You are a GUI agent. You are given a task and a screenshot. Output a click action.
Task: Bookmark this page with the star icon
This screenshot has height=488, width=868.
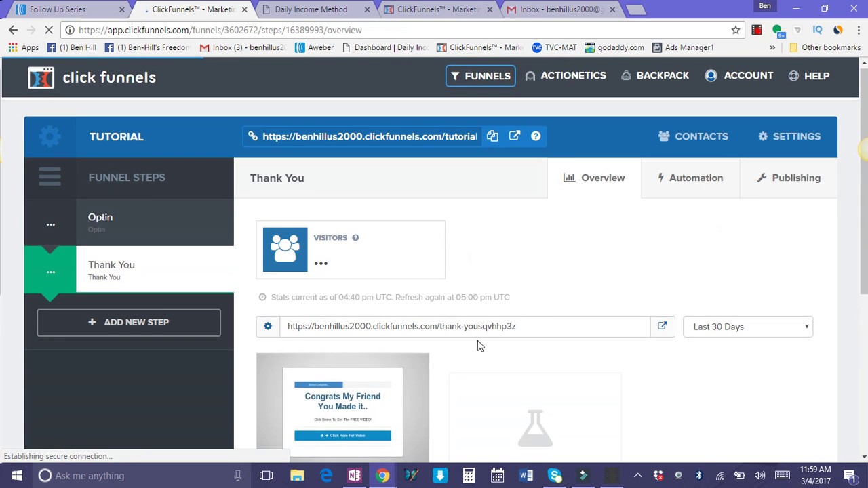click(x=736, y=30)
